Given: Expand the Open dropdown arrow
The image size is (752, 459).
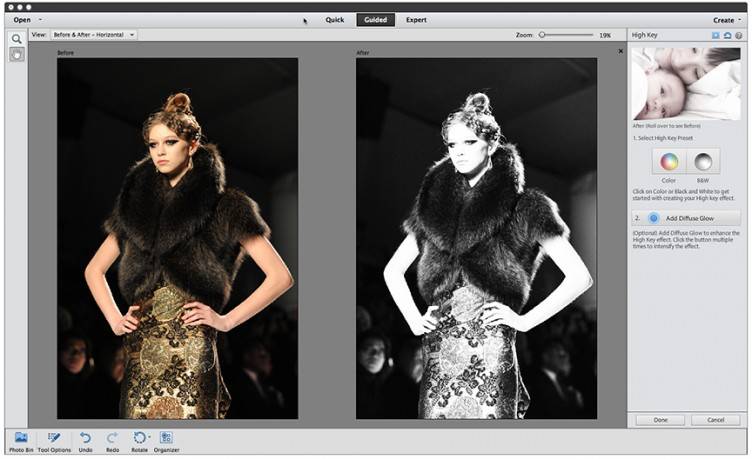Looking at the screenshot, I should (40, 20).
